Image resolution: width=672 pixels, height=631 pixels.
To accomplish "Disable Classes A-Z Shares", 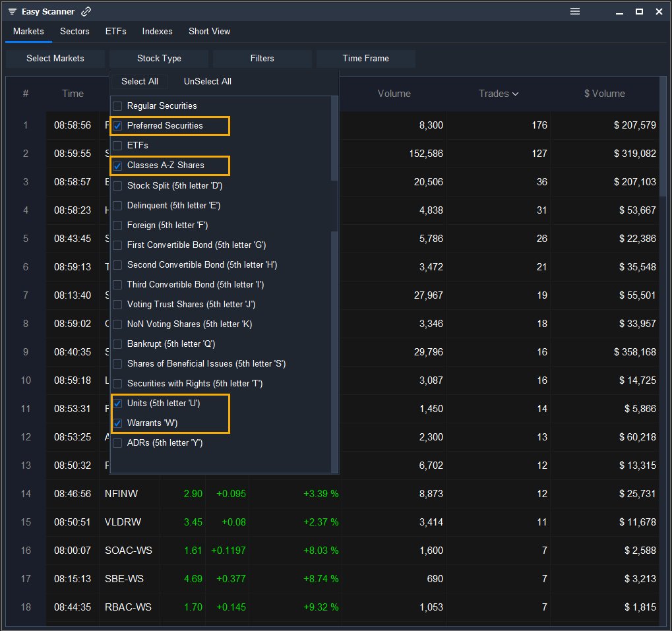I will click(x=117, y=165).
